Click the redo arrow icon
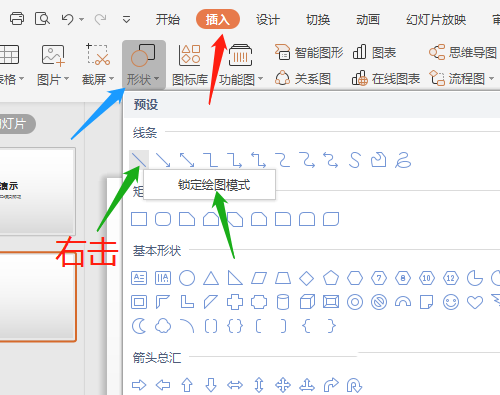500x395 pixels. (x=100, y=19)
